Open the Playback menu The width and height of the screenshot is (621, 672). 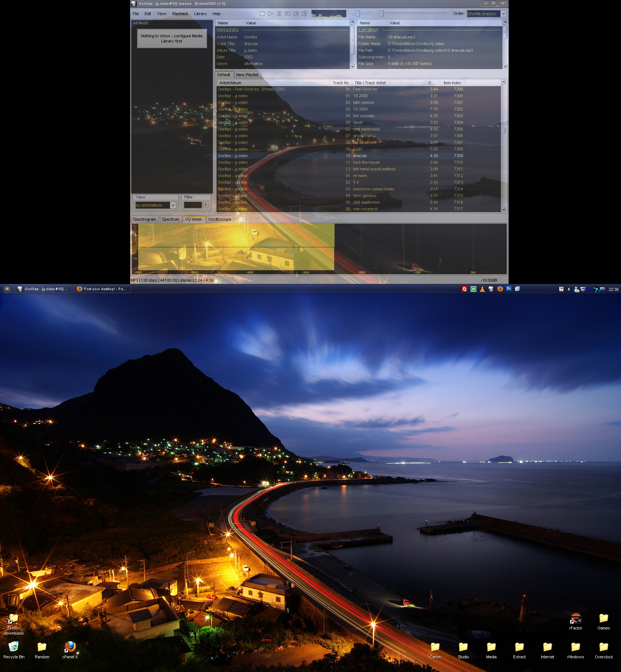[x=180, y=14]
